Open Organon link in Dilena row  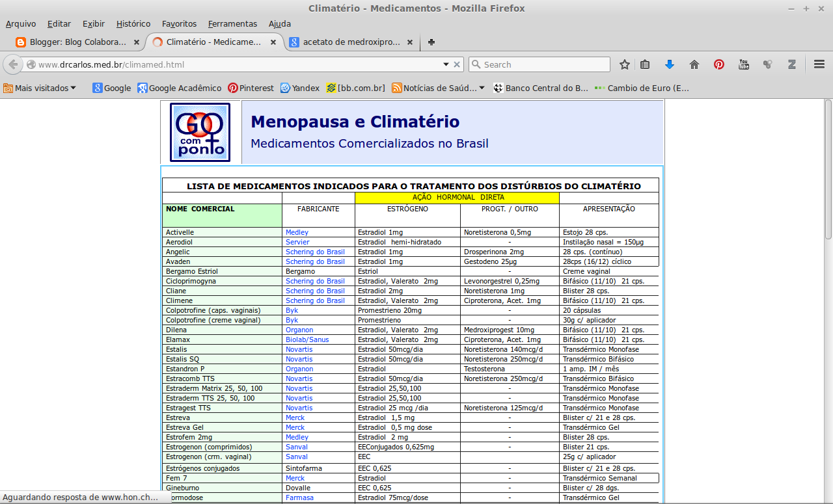click(x=299, y=330)
